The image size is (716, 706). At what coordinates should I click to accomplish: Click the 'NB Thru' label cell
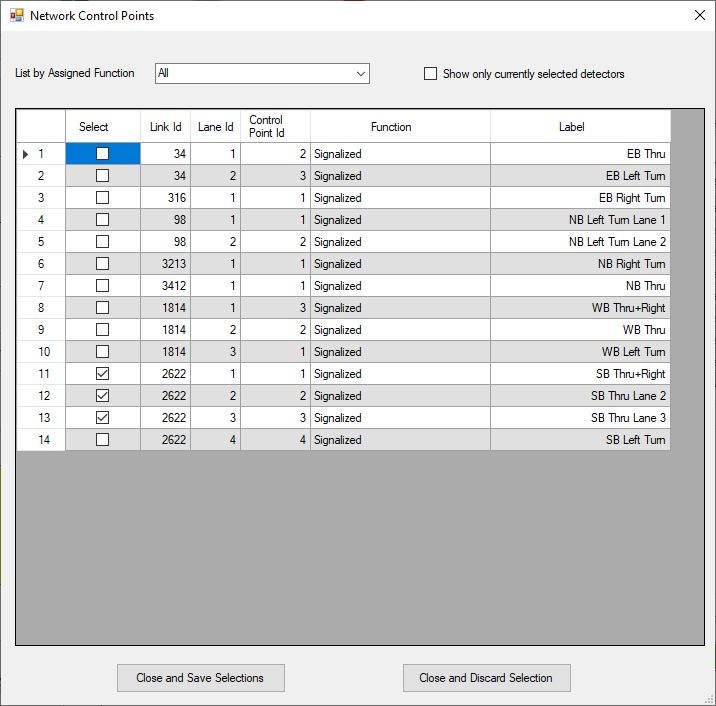click(x=581, y=285)
